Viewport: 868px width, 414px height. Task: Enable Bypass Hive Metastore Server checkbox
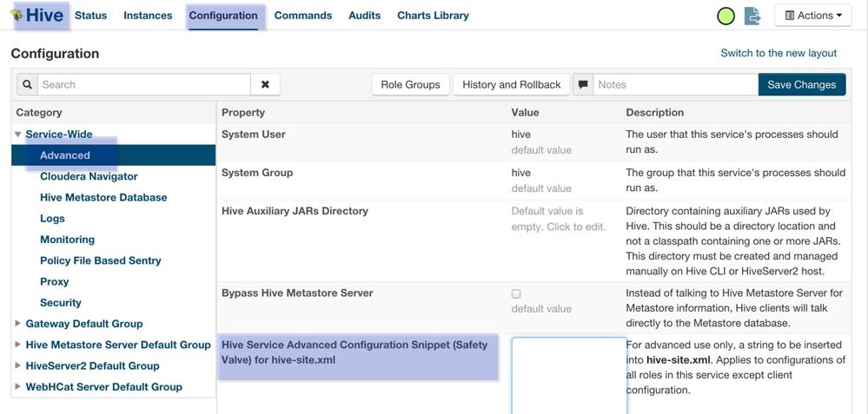coord(516,294)
